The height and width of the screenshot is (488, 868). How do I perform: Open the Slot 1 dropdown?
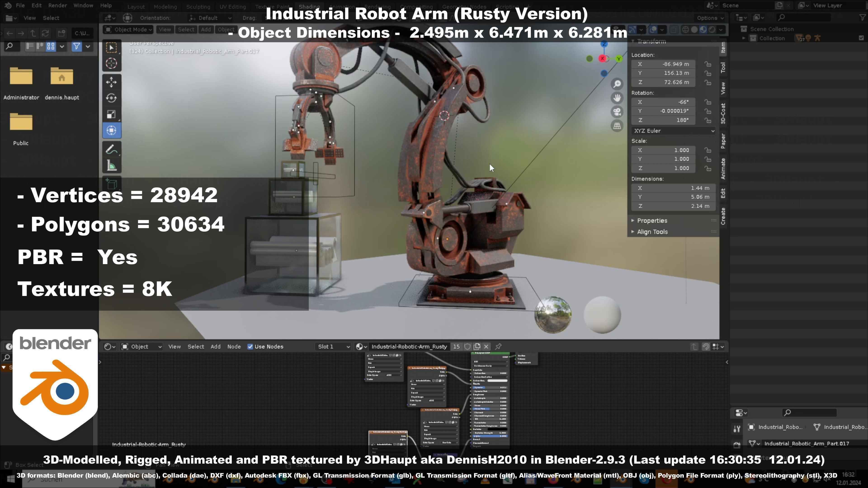coord(333,347)
